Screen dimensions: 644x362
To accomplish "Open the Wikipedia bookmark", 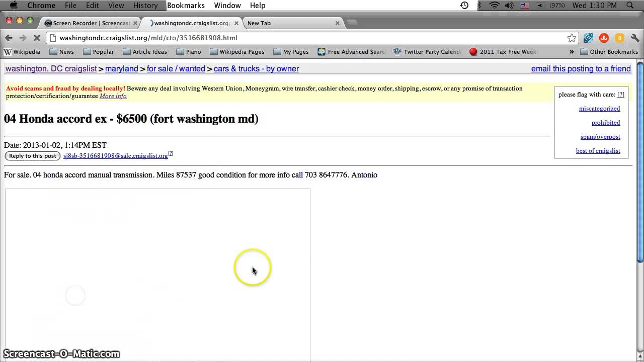I will coord(22,52).
